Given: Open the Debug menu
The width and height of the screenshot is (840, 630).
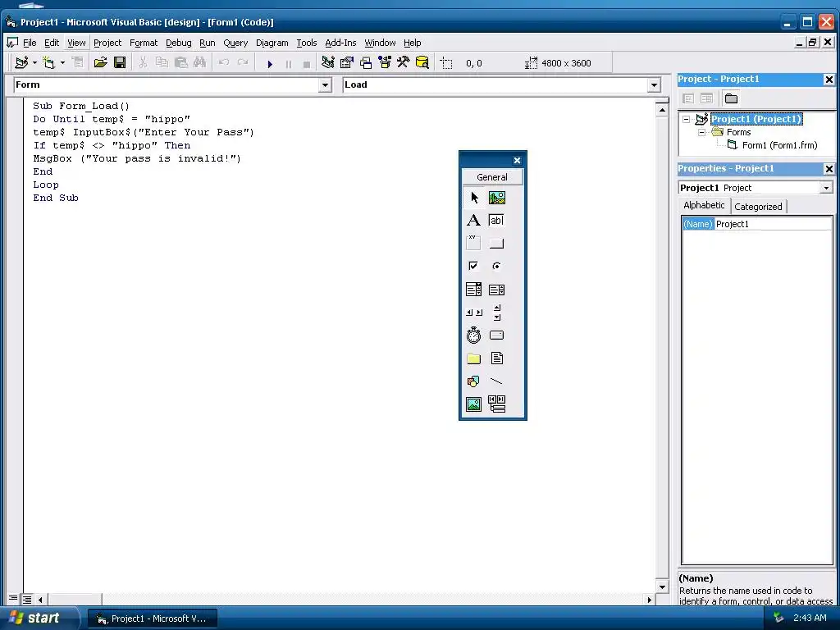Looking at the screenshot, I should tap(178, 43).
